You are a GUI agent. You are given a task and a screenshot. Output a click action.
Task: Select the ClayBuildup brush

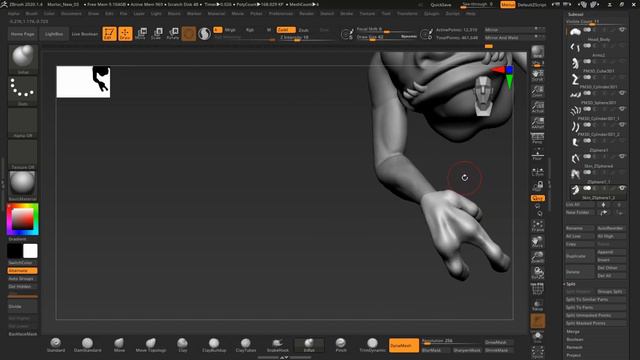tap(214, 344)
